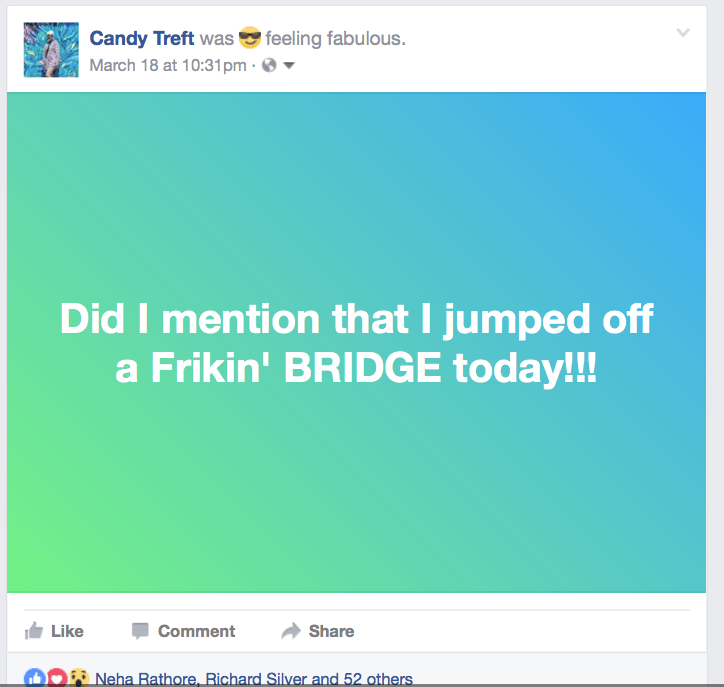Open the Candy Treft profile name link
Viewport: 724px width, 687px height.
[142, 39]
